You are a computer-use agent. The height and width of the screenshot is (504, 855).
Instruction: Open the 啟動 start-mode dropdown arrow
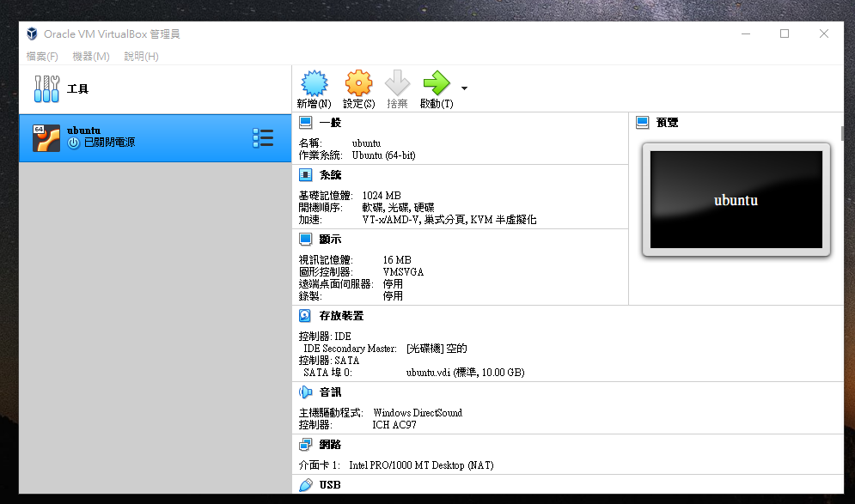[464, 88]
